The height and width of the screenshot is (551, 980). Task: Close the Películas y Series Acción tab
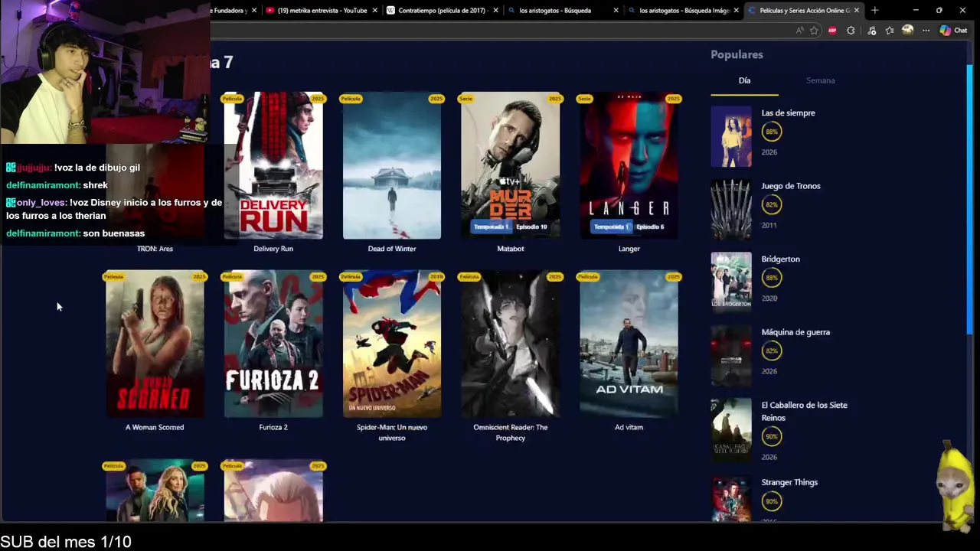pos(857,10)
